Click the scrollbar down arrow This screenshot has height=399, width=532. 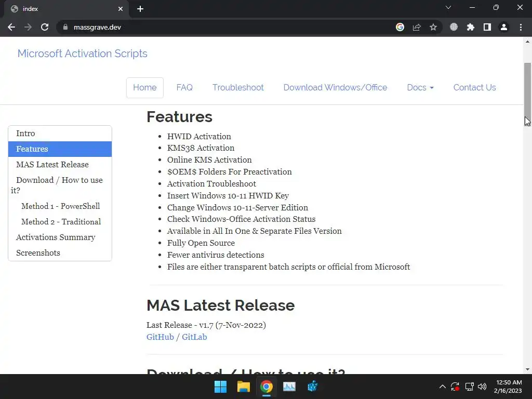(527, 369)
